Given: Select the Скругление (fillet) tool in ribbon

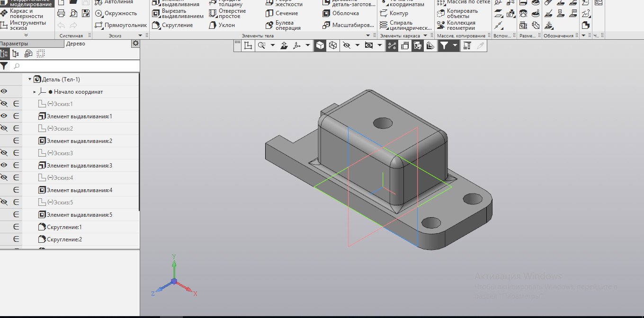Looking at the screenshot, I should point(172,25).
